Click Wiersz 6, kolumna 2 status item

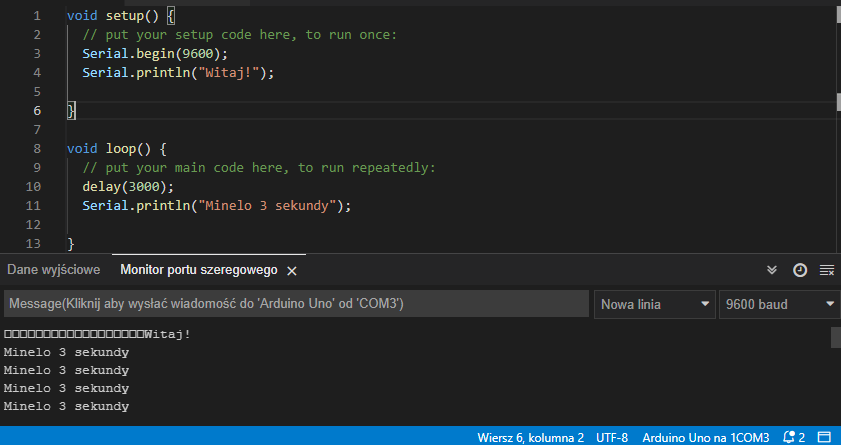point(531,437)
